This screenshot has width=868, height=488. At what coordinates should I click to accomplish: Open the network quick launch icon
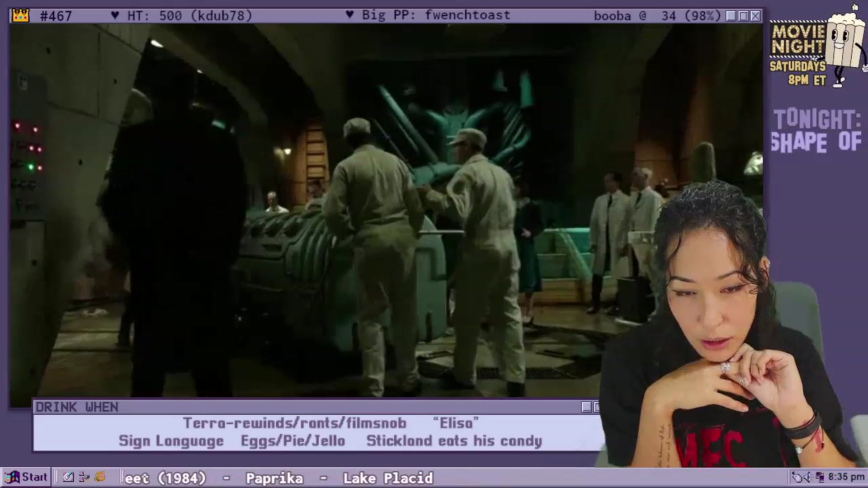coord(84,477)
